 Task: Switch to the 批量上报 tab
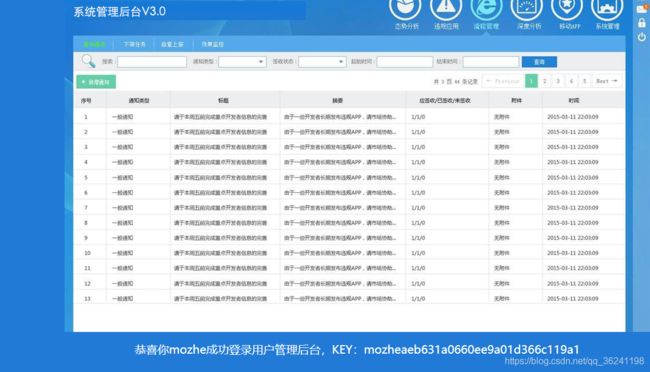(x=172, y=44)
